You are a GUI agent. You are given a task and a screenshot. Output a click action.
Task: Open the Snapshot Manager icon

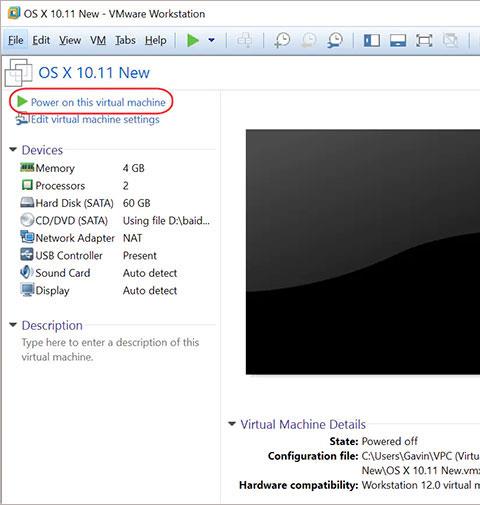(335, 40)
